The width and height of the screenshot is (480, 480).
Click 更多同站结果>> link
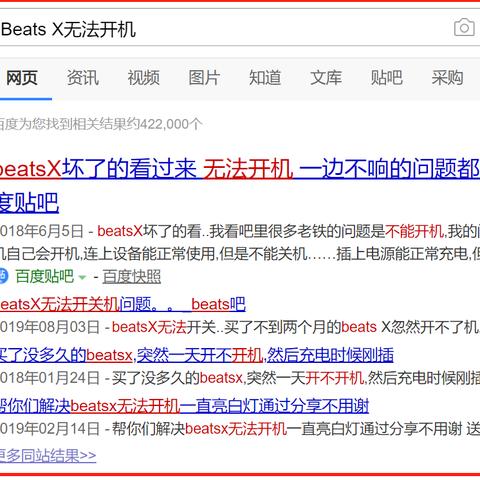[x=48, y=456]
